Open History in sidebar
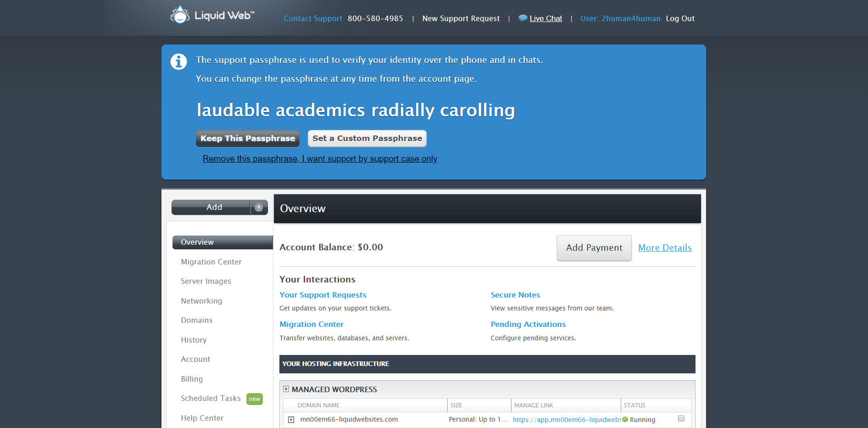Screen dimensions: 868x428 pos(194,340)
